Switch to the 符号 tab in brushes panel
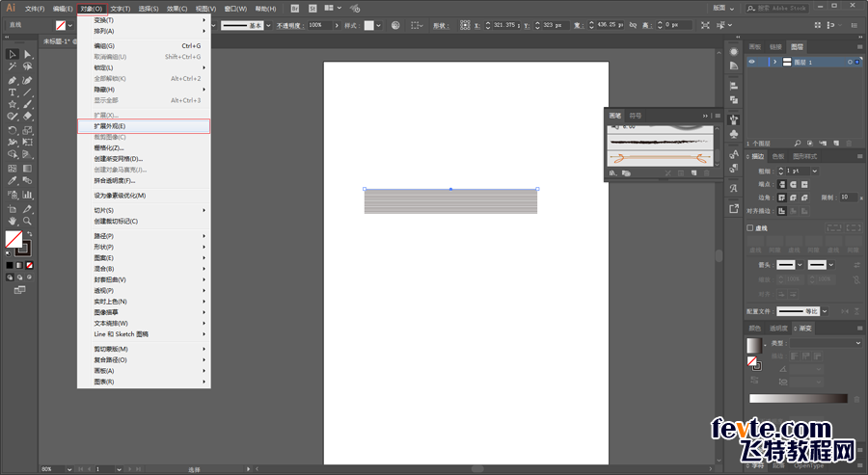This screenshot has width=868, height=475. coord(635,117)
